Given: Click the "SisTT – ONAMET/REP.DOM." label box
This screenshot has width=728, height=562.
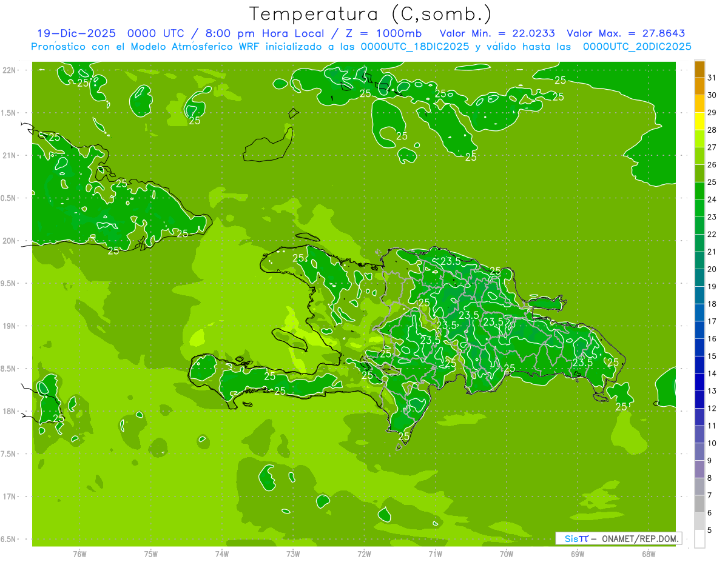Looking at the screenshot, I should coord(619,538).
